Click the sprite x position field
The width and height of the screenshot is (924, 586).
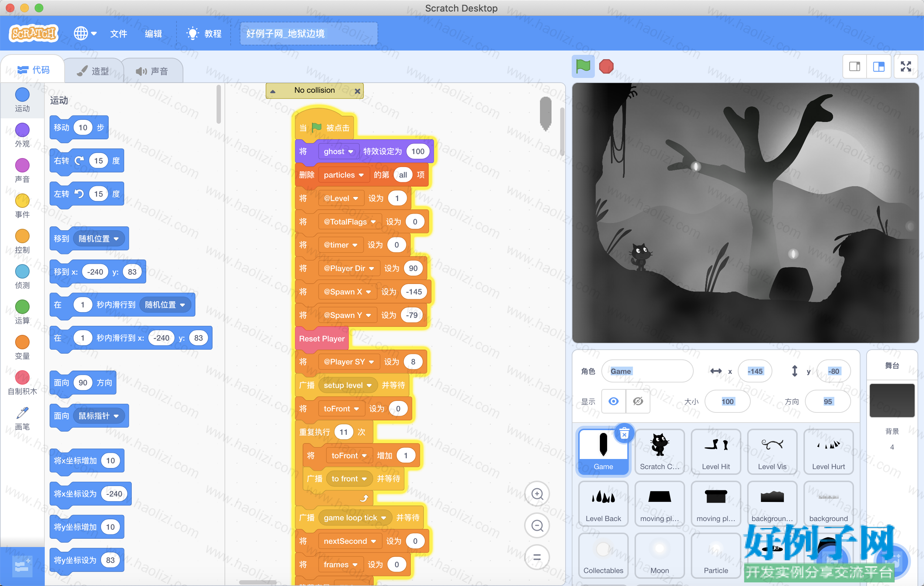[755, 371]
